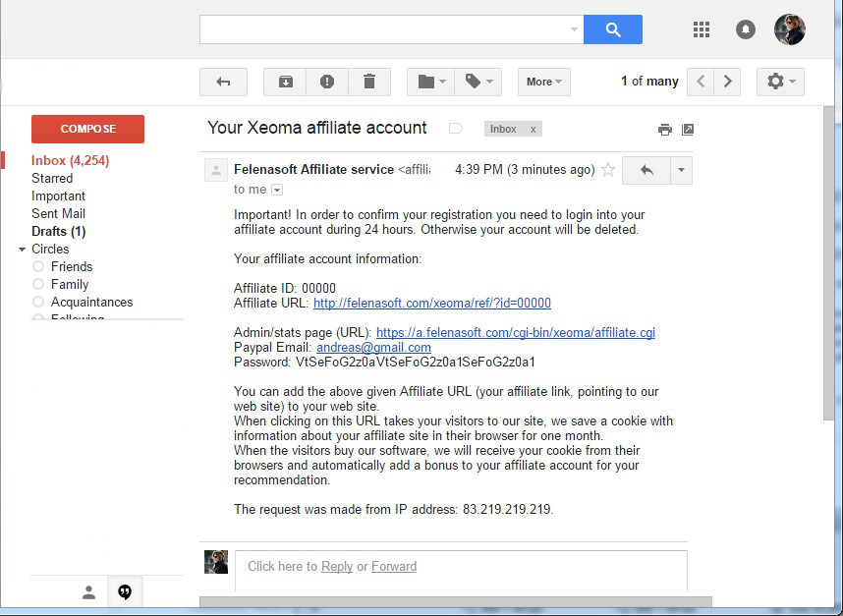Report spam using the exclamation icon
Screen dimensions: 843x616
[x=327, y=82]
